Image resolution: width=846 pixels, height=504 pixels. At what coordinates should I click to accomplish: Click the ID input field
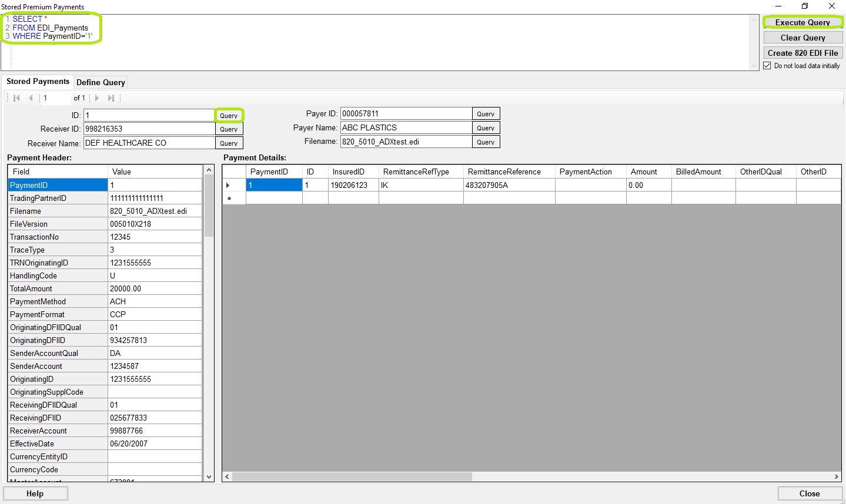tap(149, 115)
